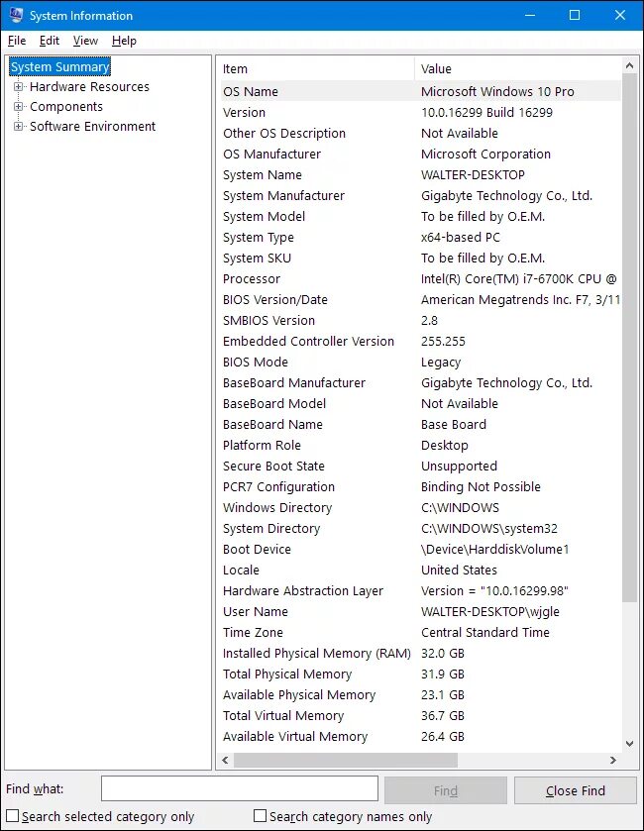
Task: Open the File menu
Action: coord(17,41)
